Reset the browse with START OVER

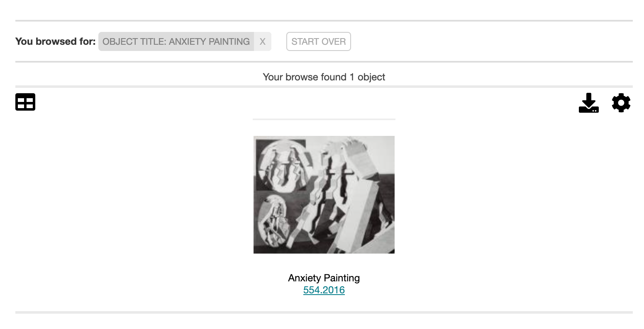coord(319,41)
